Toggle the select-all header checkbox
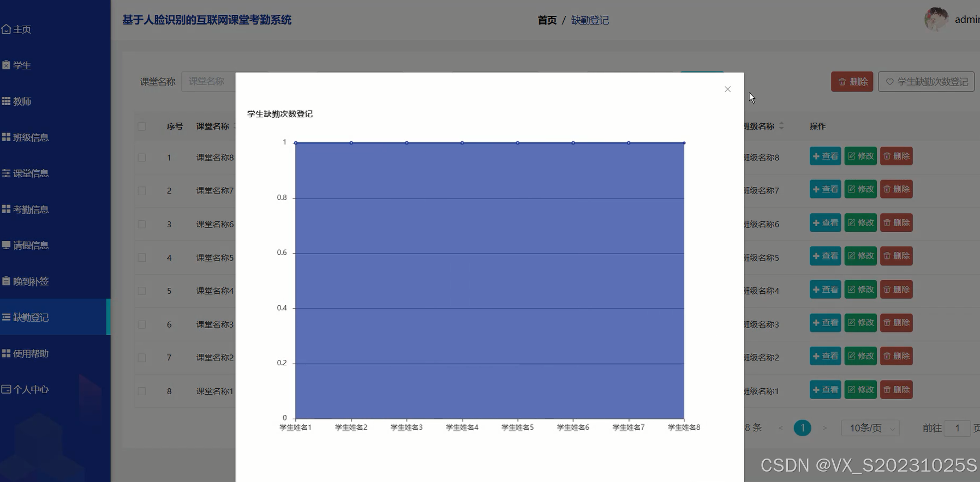The height and width of the screenshot is (482, 980). tap(142, 126)
